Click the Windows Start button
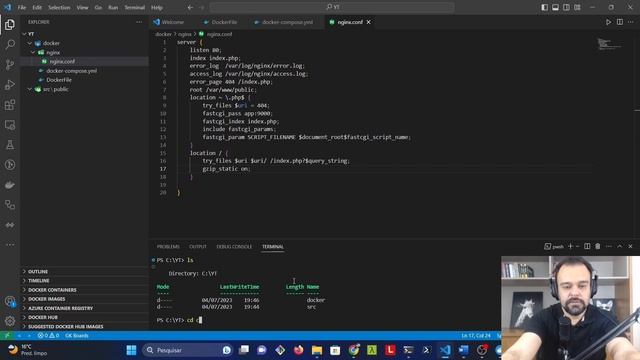This screenshot has height=360, width=640. point(131,350)
